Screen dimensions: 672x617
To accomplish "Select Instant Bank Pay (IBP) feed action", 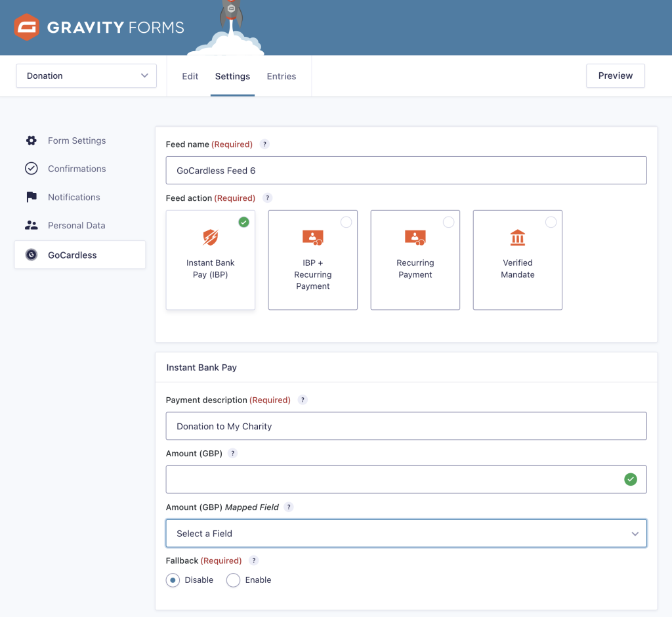I will point(211,260).
